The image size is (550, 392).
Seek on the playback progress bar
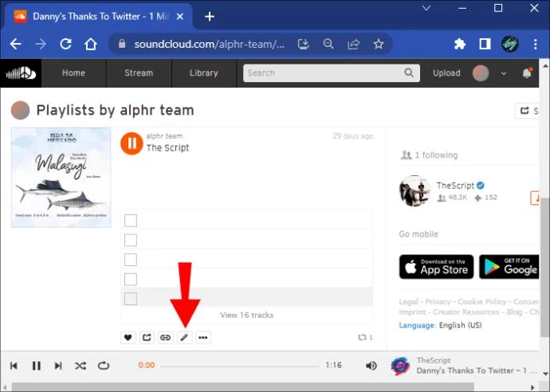(x=240, y=366)
